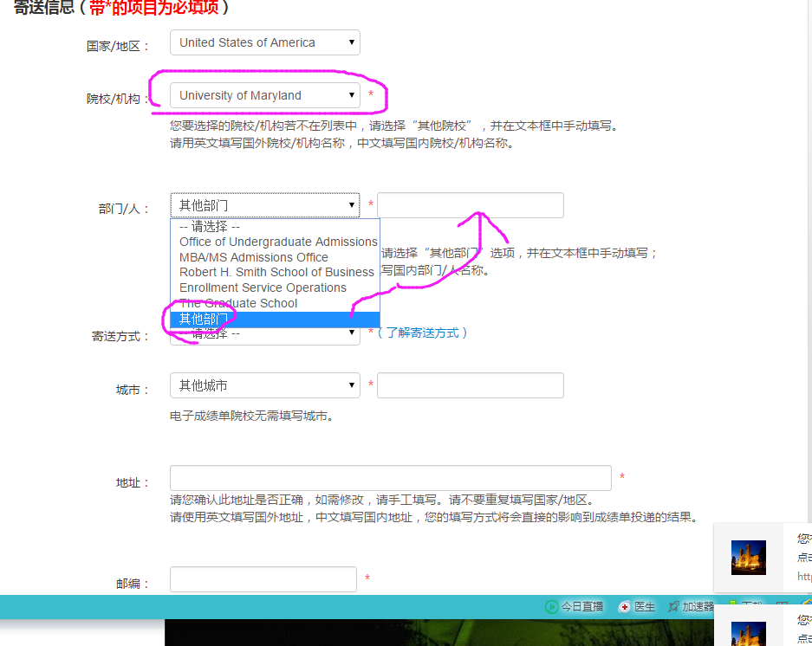812x646 pixels.
Task: Click into the 邮编 postal code field
Action: tap(263, 579)
